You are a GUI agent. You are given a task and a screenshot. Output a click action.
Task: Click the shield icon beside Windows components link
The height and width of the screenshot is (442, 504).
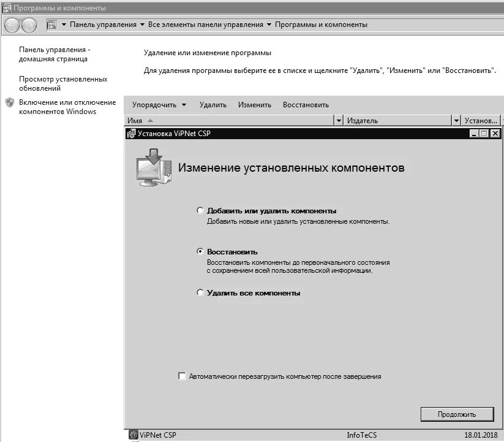click(x=10, y=102)
